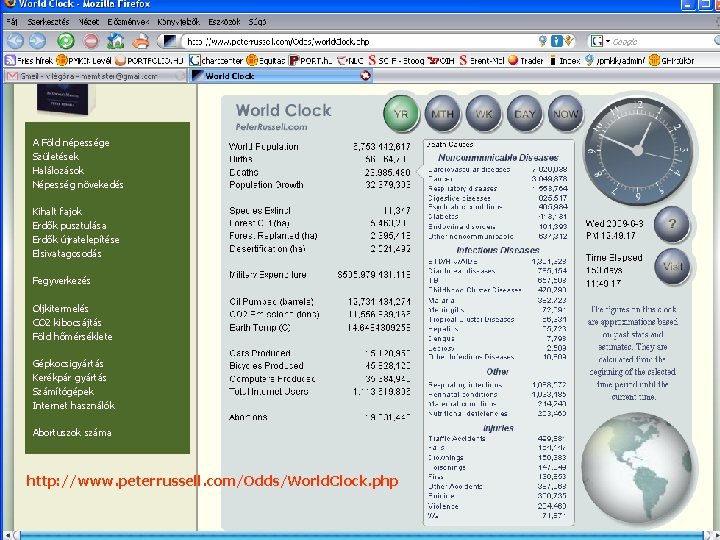Click the 'Abortuszok száma' sidebar text
Image resolution: width=720 pixels, height=540 pixels.
pos(72,433)
